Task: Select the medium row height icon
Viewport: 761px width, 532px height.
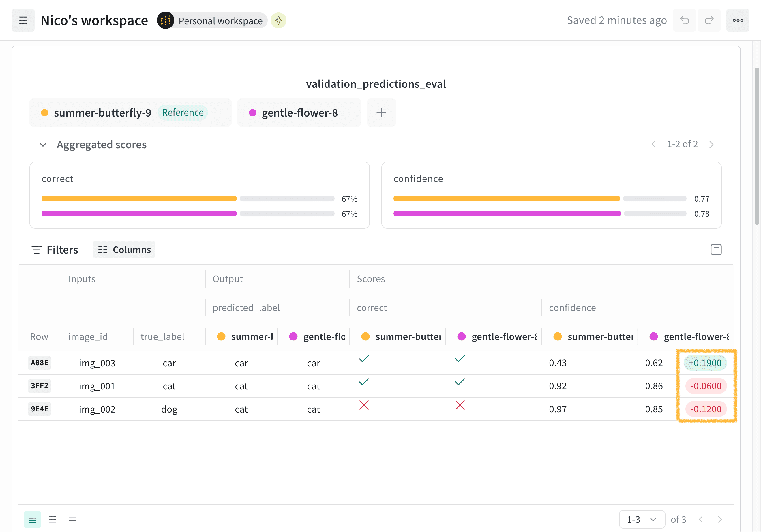Action: point(53,519)
